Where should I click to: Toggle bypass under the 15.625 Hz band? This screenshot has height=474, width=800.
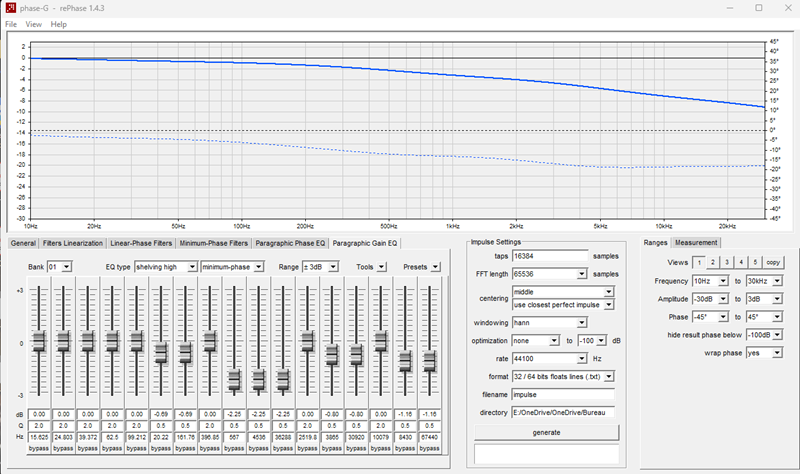39,448
